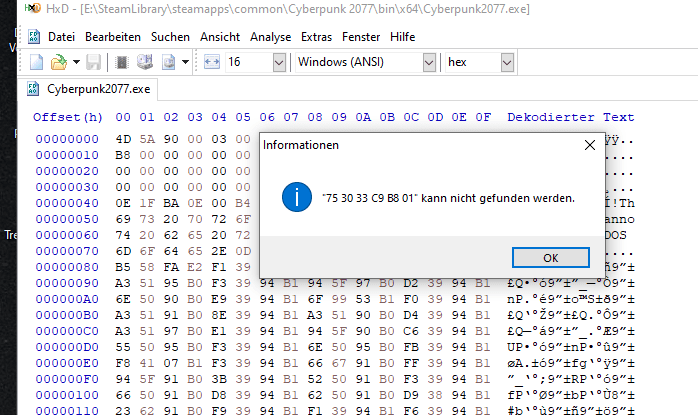Screen dimensions: 698x415
Task: Click byte BA in row 00000040
Action: [171, 203]
